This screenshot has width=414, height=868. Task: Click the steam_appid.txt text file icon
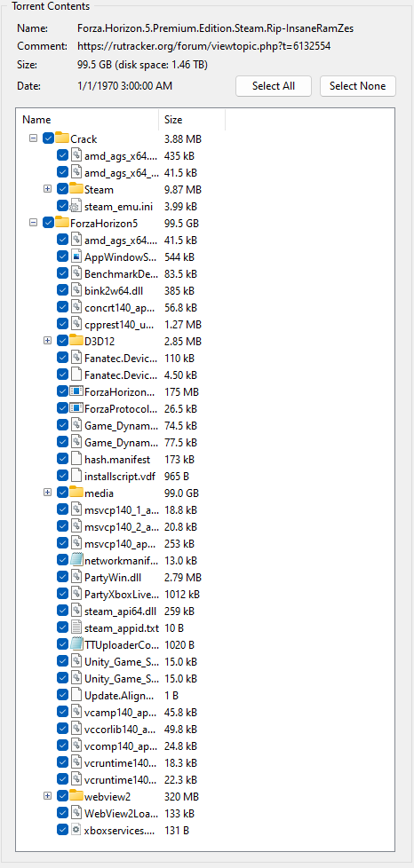(76, 627)
